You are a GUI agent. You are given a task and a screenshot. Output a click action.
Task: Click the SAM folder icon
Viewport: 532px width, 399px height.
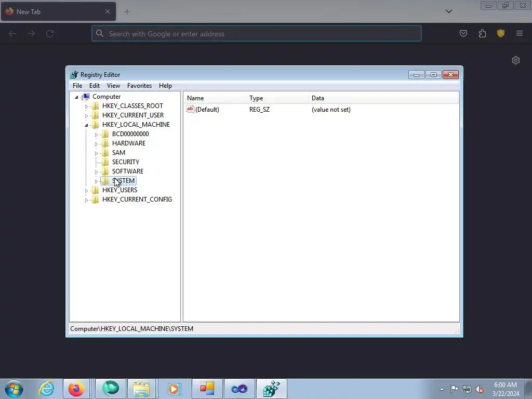105,153
